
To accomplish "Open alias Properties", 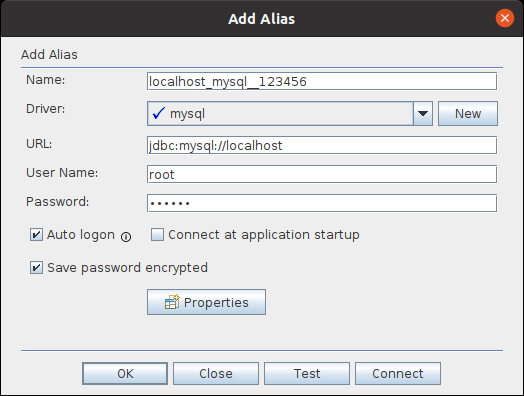I will click(x=207, y=302).
